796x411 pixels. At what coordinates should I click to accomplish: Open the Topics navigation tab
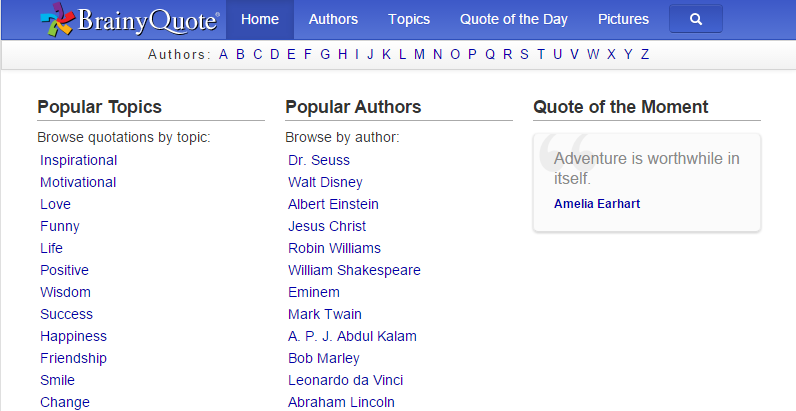coord(409,19)
